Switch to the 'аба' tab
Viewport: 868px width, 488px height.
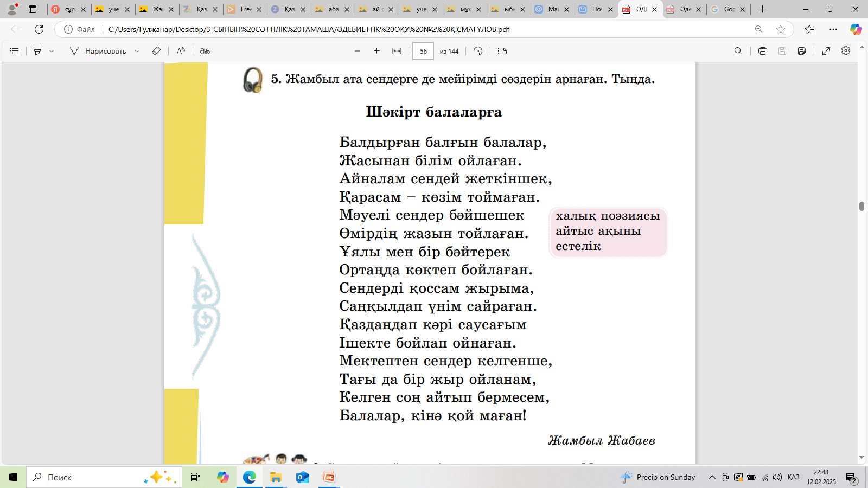point(333,9)
